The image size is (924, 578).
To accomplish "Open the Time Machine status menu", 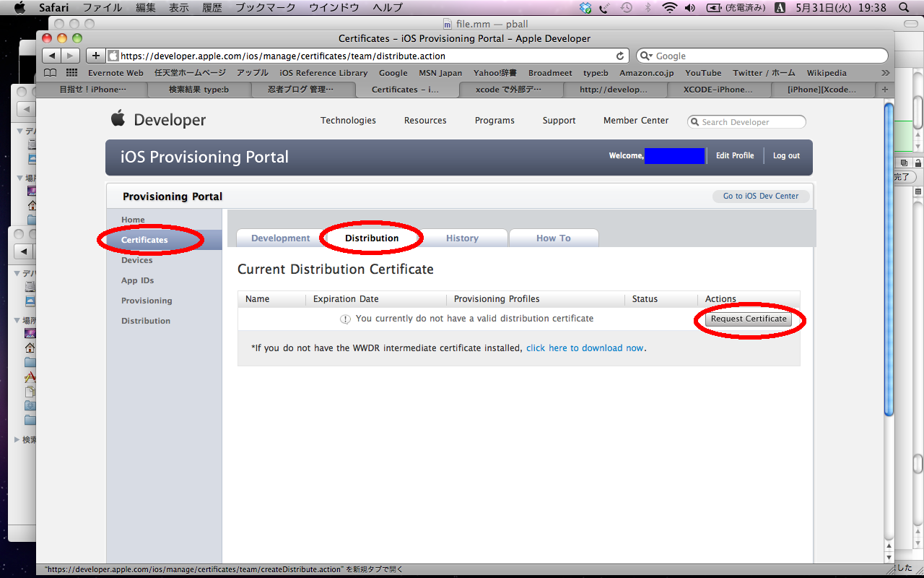I will 626,7.
